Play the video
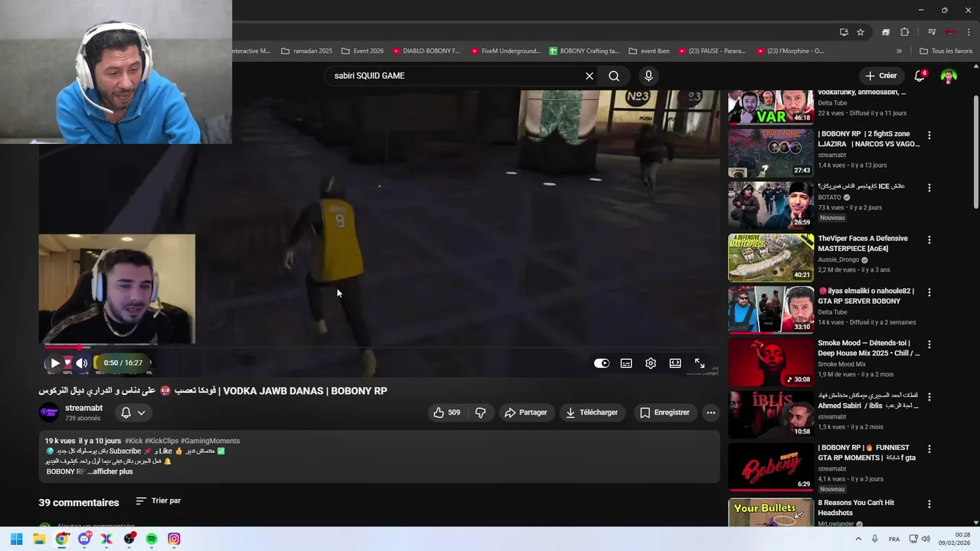This screenshot has height=551, width=980. [55, 364]
